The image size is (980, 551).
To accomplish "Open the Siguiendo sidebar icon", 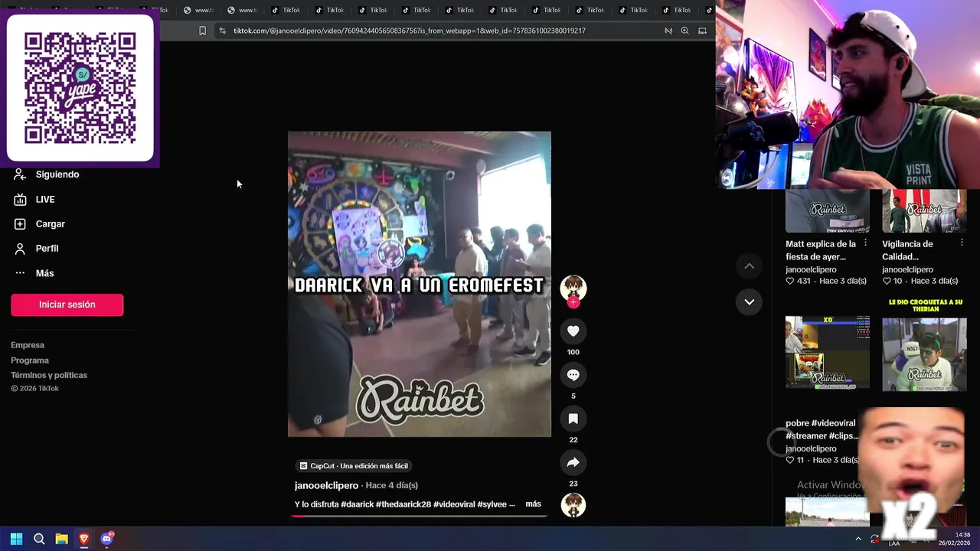I will click(20, 174).
